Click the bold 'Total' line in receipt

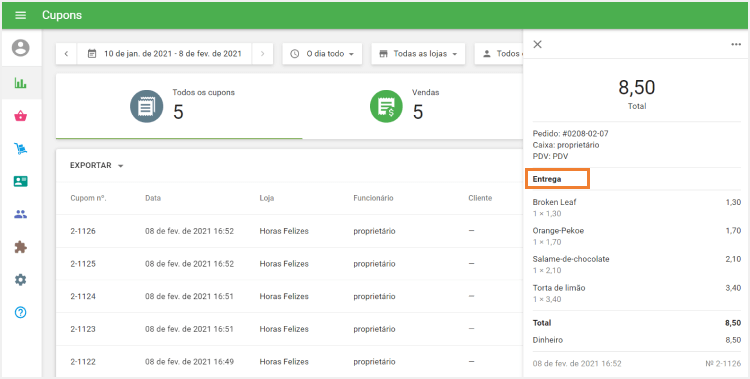click(x=637, y=323)
